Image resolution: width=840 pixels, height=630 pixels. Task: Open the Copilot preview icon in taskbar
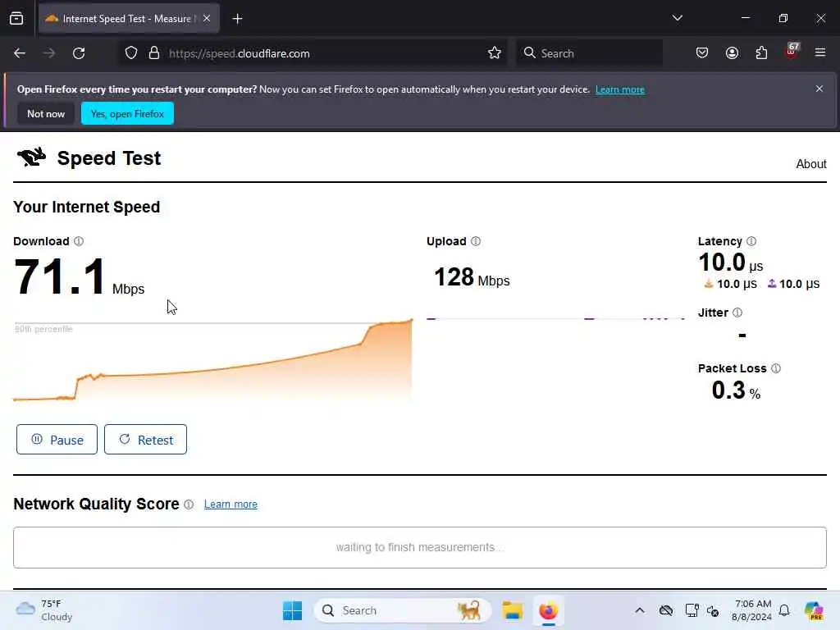tap(814, 610)
